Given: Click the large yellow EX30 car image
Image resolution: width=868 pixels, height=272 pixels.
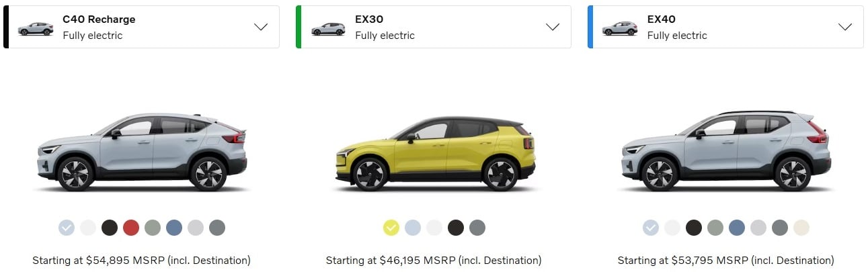Looking at the screenshot, I should pyautogui.click(x=435, y=154).
